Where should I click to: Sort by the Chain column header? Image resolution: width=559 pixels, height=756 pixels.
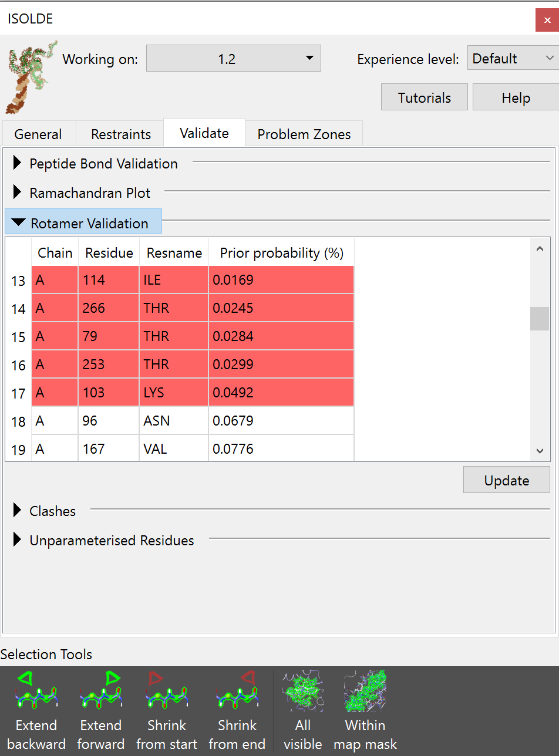55,253
